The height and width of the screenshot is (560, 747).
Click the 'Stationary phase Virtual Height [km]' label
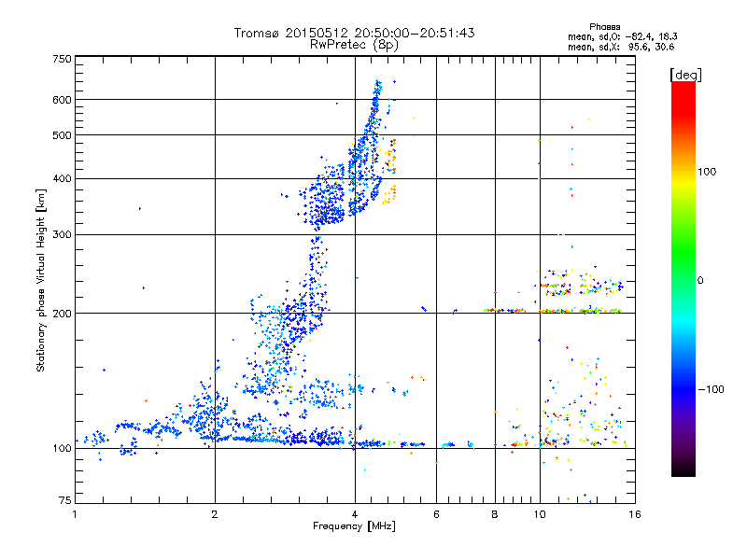click(x=41, y=280)
